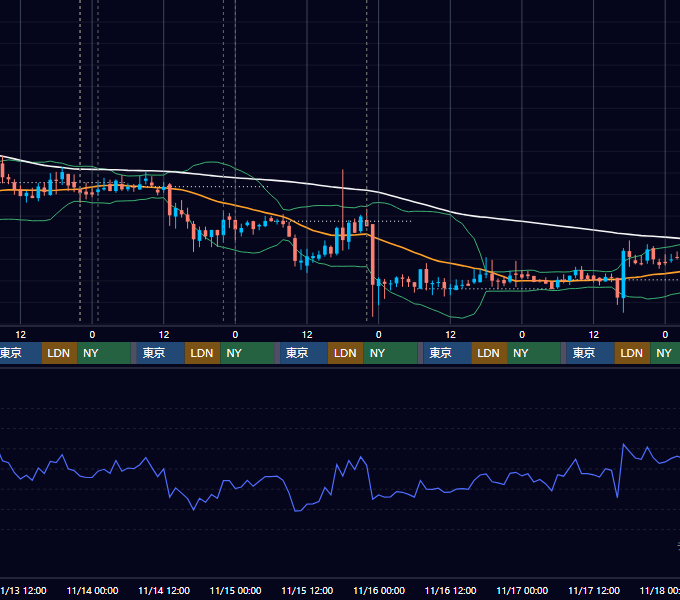The image size is (680, 600).
Task: Click the 11/16 00:00 date label
Action: point(379,590)
